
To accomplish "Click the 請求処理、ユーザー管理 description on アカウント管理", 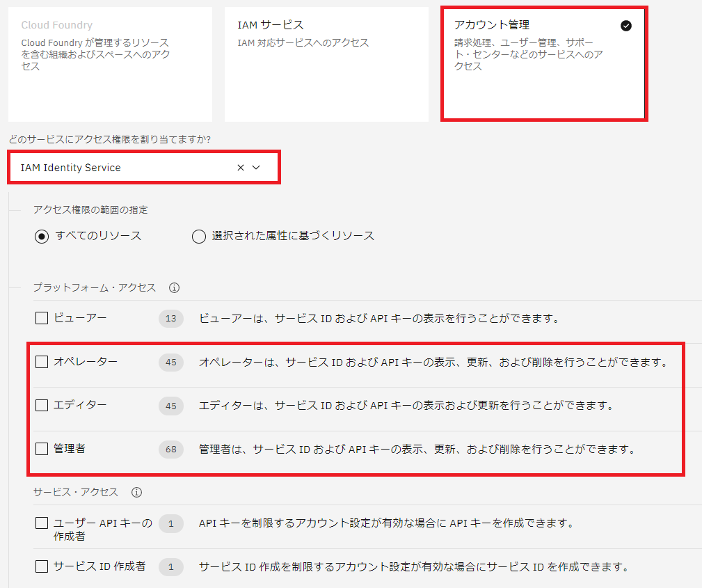I will pyautogui.click(x=528, y=54).
